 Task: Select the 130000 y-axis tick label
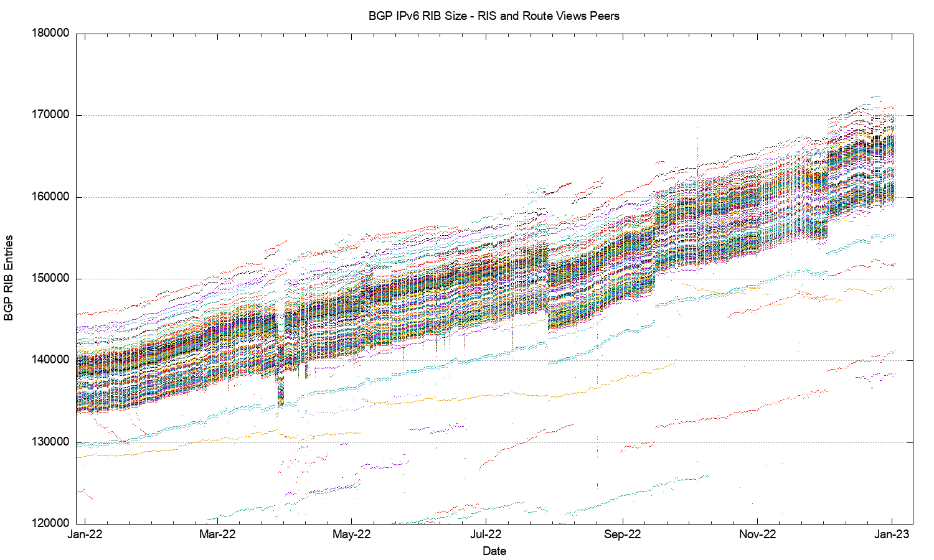pos(50,442)
